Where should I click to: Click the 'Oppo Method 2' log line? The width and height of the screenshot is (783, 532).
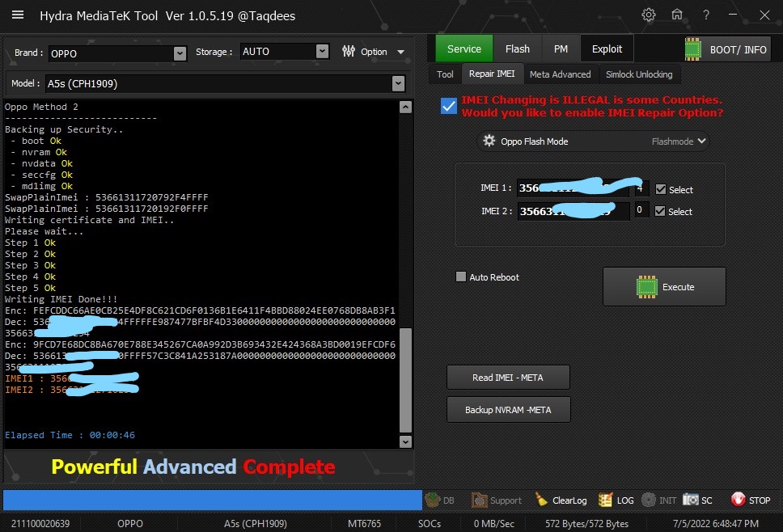[x=41, y=107]
